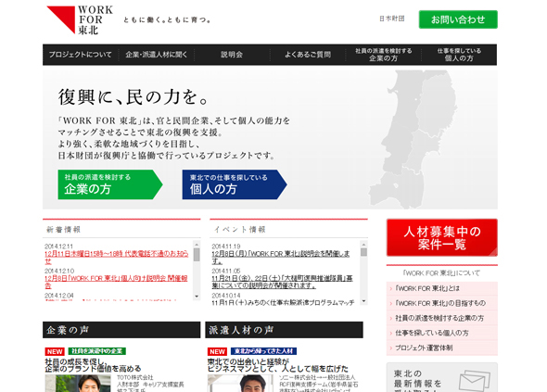Click 社員を派遣中の企業 green tag

97,351
